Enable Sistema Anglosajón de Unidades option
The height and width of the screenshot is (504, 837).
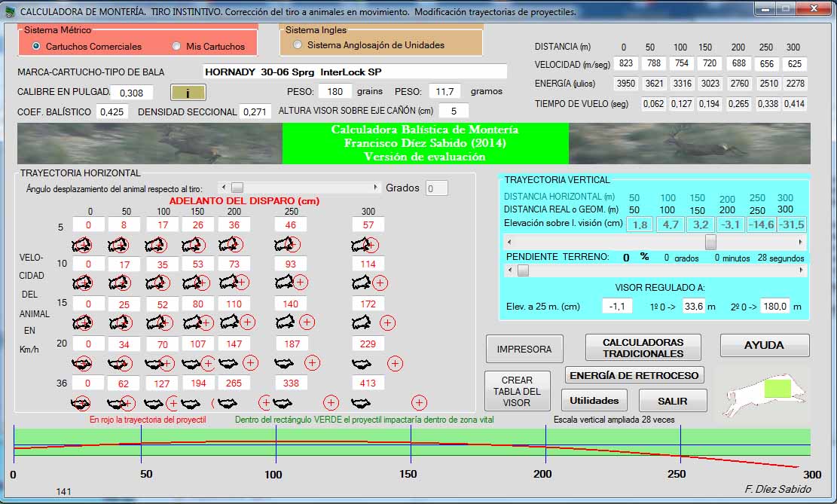coord(298,45)
